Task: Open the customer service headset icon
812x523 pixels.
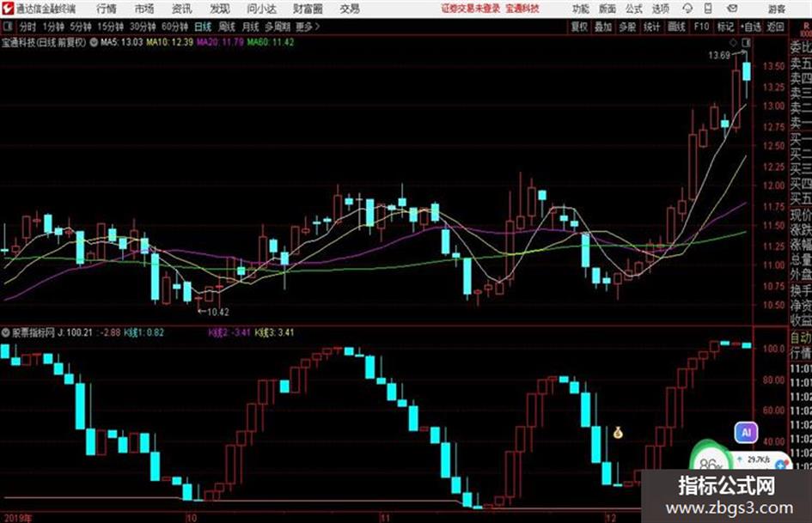Action: pyautogui.click(x=687, y=9)
